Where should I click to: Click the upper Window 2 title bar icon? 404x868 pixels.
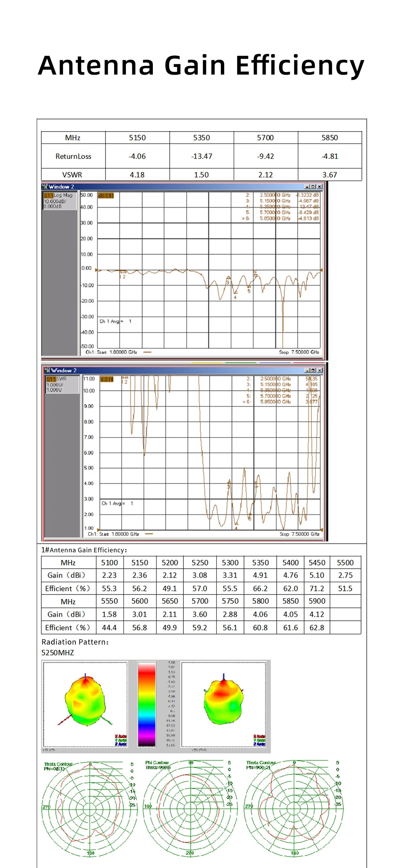(x=45, y=186)
